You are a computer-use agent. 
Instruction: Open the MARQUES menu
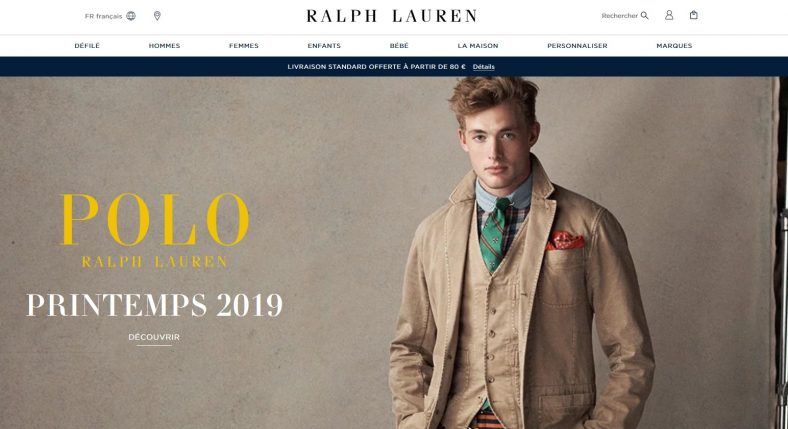coord(674,46)
